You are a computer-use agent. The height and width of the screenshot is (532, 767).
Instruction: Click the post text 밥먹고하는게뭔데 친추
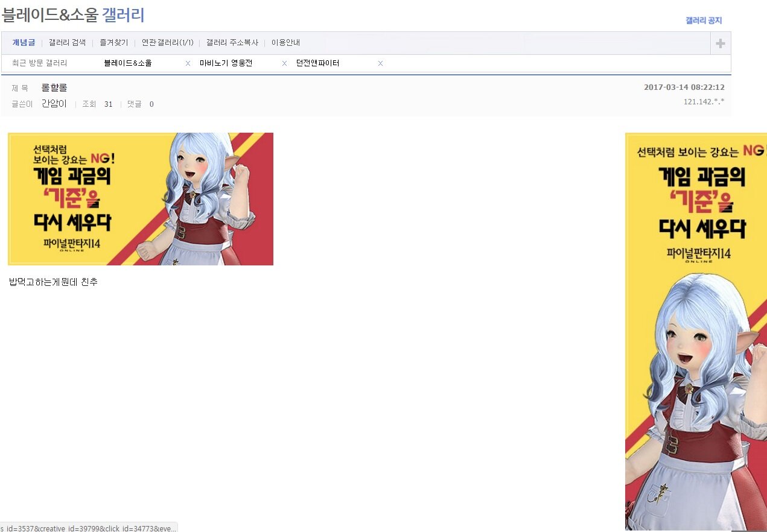pyautogui.click(x=54, y=282)
